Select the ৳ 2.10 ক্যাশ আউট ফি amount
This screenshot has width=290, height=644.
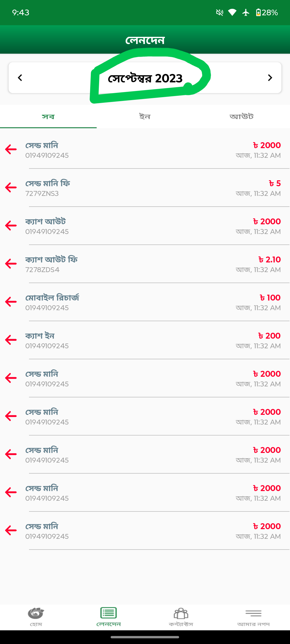270,260
